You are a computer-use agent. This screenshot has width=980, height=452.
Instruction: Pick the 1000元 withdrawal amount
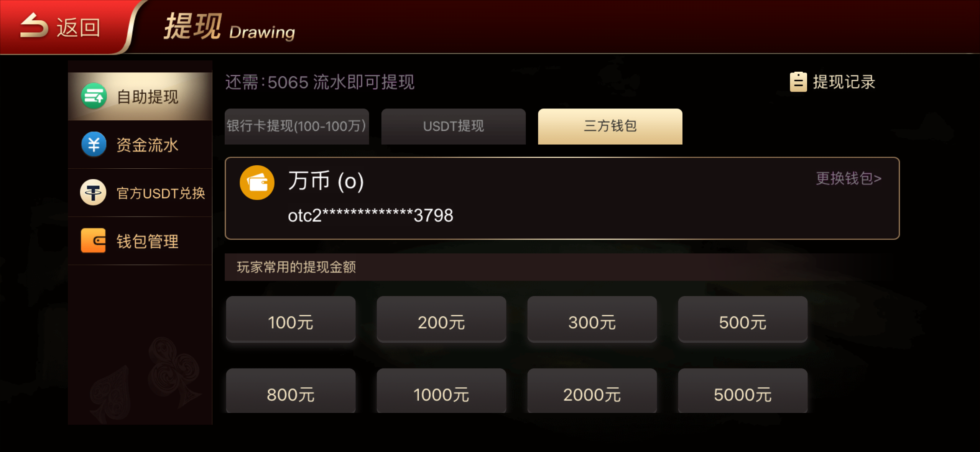(441, 391)
